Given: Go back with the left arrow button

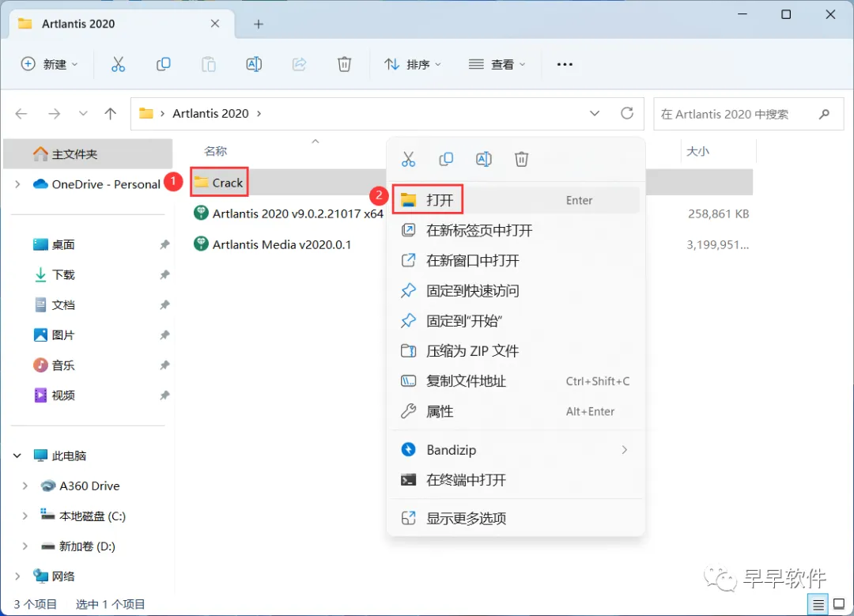Looking at the screenshot, I should click(x=21, y=113).
